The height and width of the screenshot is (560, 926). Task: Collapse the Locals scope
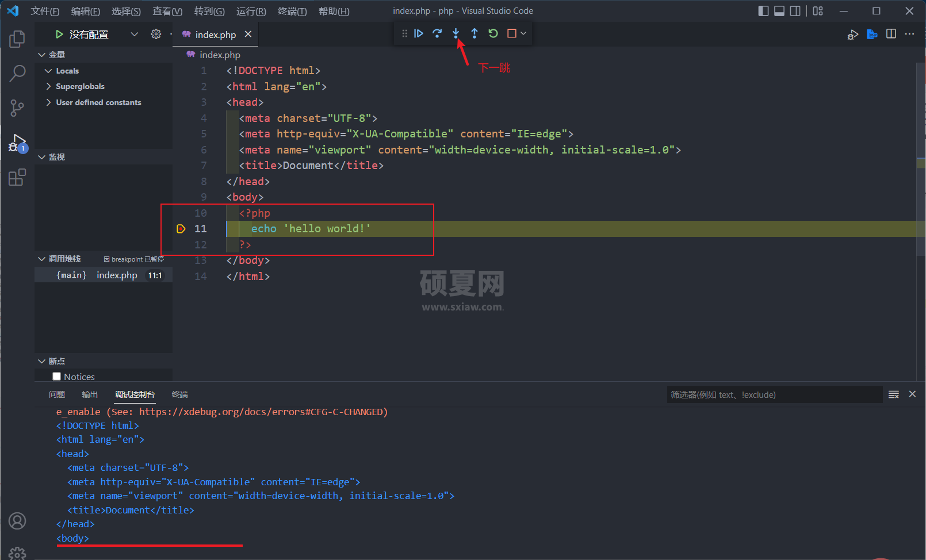click(104, 71)
